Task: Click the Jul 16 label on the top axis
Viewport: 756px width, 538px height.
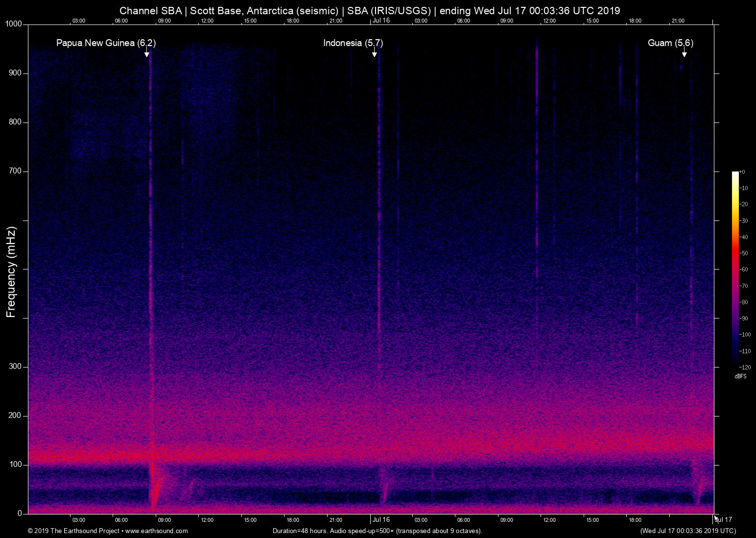Action: [x=381, y=21]
